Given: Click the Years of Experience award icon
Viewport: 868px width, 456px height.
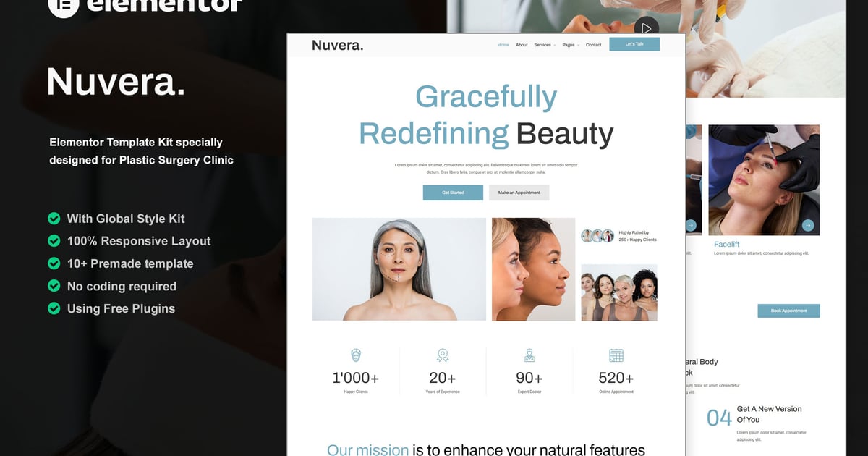Looking at the screenshot, I should [x=443, y=355].
